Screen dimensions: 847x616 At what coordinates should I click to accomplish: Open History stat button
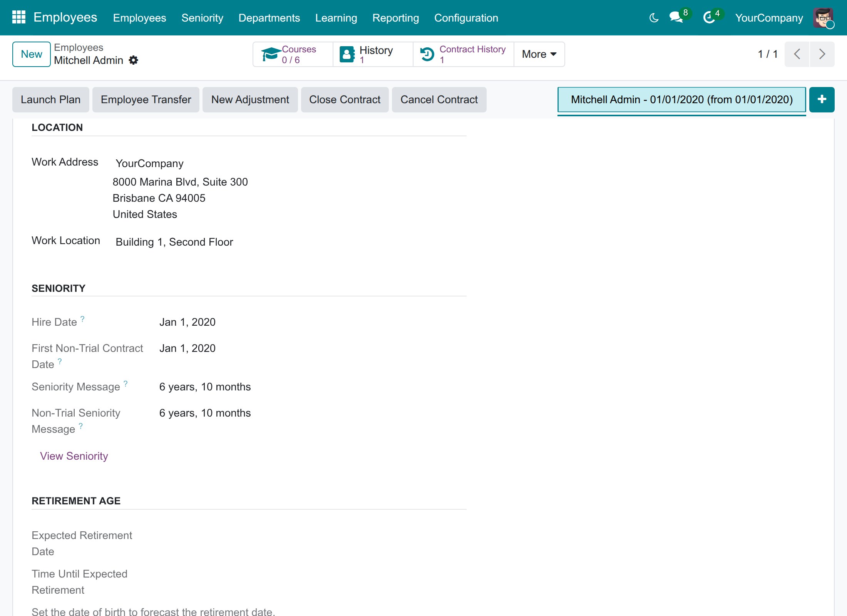(x=373, y=54)
